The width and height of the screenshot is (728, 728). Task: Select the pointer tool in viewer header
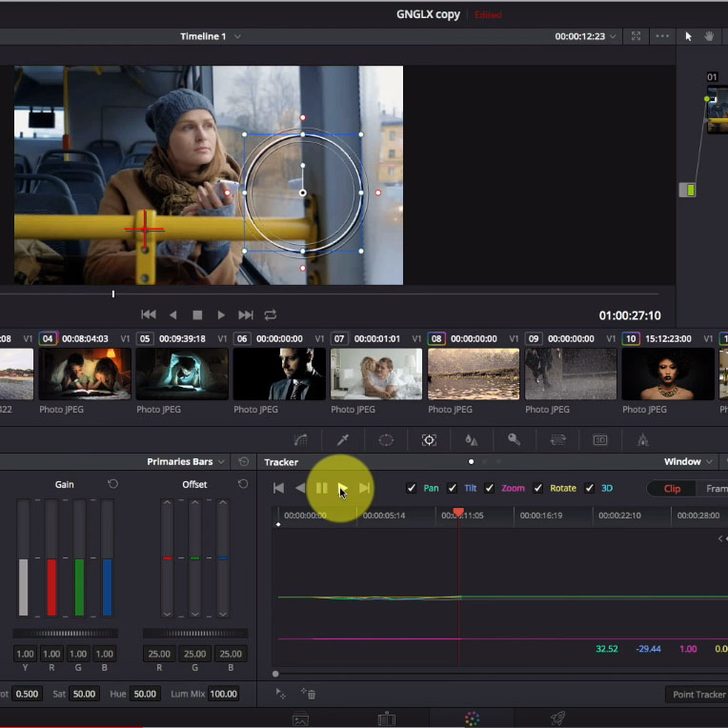click(x=688, y=36)
